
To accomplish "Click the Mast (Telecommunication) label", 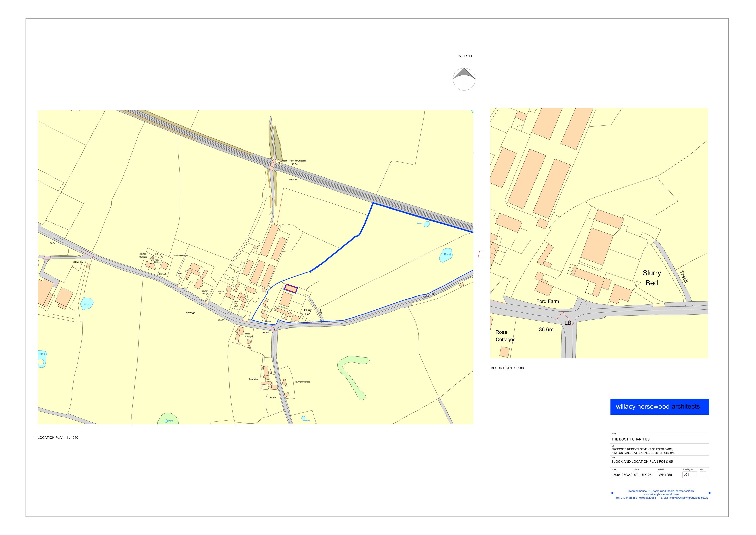I will tap(294, 161).
